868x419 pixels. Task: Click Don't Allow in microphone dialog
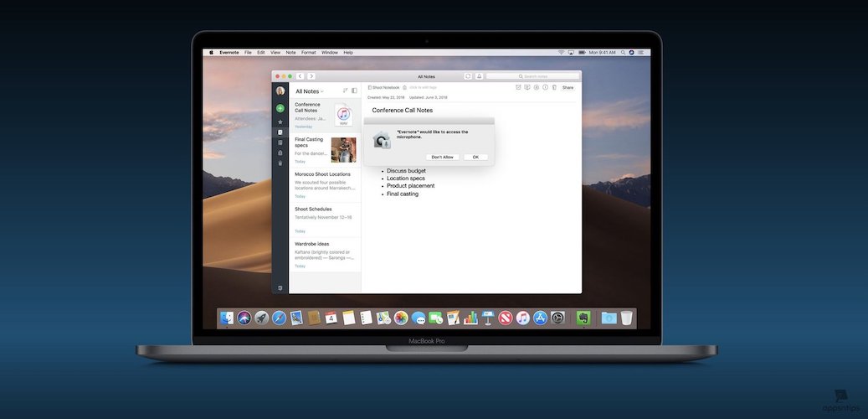pyautogui.click(x=442, y=157)
